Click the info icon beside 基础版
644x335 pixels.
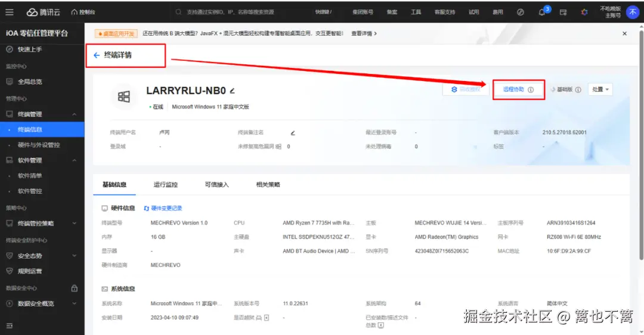point(578,89)
